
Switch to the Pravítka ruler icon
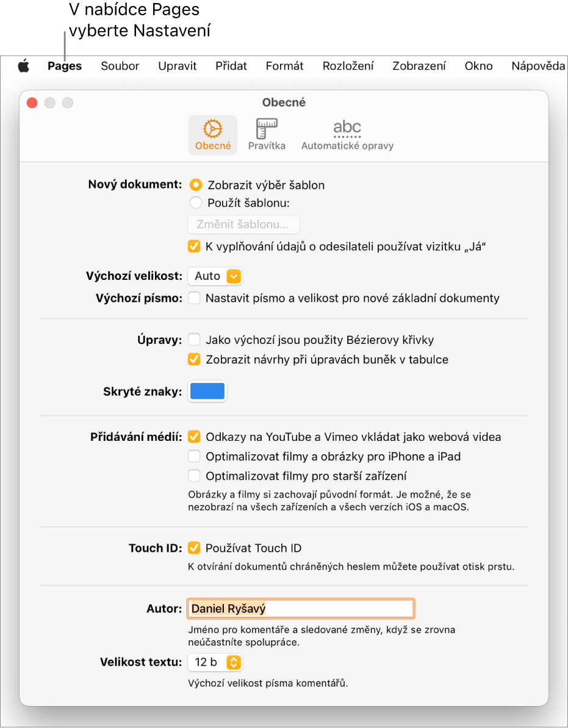[x=267, y=135]
